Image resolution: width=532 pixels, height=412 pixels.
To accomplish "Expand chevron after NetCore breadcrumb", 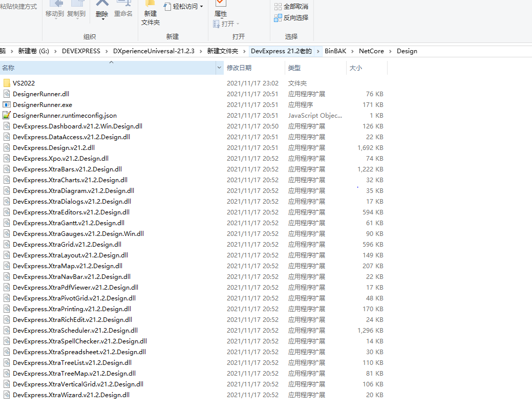I will point(390,51).
